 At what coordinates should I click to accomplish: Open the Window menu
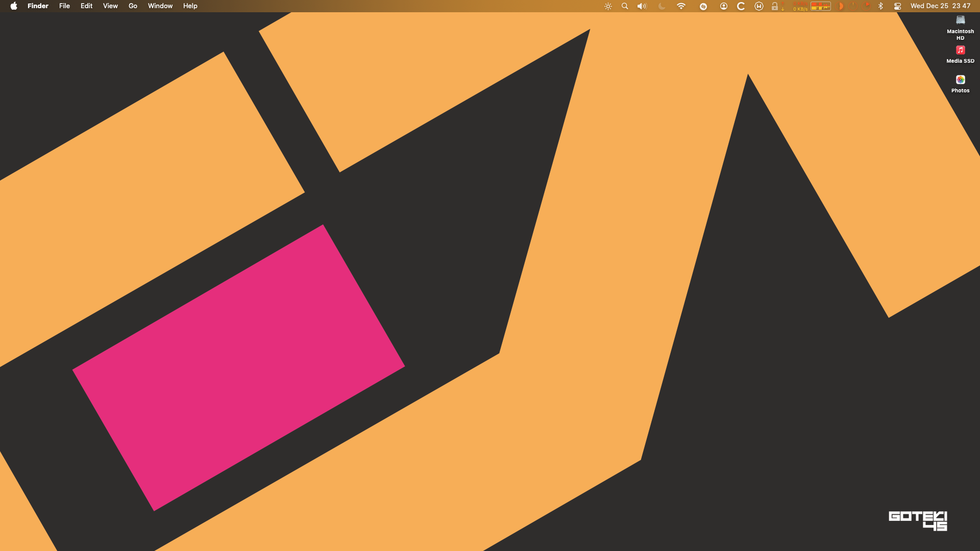coord(160,6)
